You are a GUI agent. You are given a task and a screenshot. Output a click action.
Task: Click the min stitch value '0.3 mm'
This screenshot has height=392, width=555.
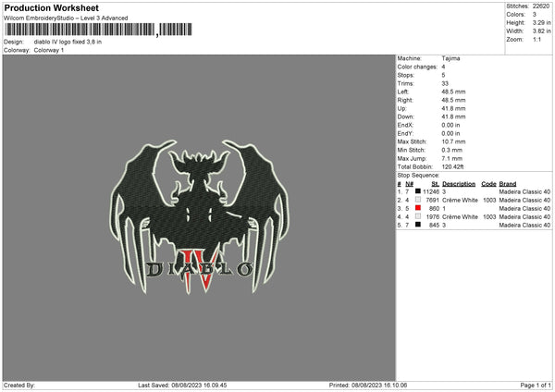coord(452,151)
